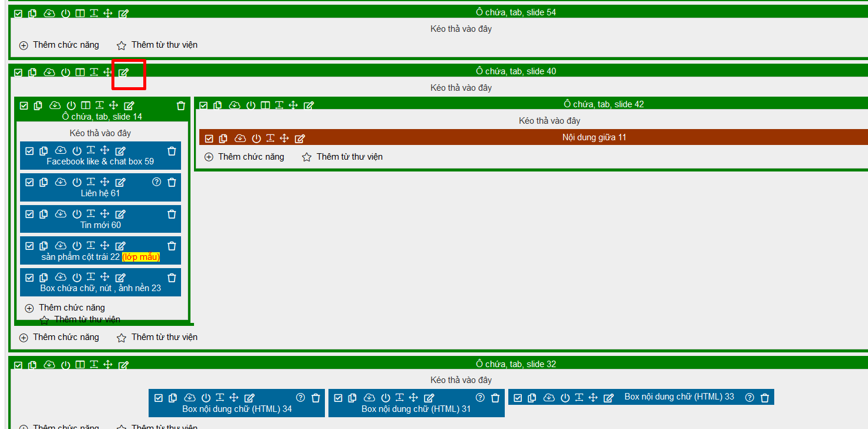This screenshot has height=429, width=868.
Task: Click Kéo thả vào đây in slide 42
Action: (x=550, y=121)
